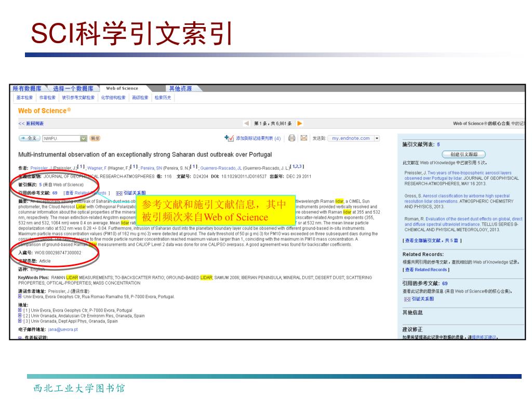Click author link Preissler, J
Viewport: 532px width, 399px height.
(41, 168)
